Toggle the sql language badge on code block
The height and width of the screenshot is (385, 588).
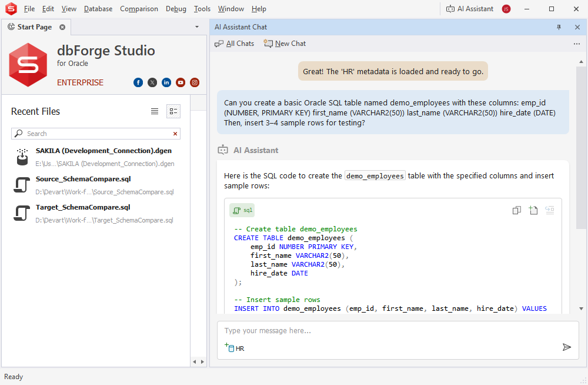click(243, 210)
